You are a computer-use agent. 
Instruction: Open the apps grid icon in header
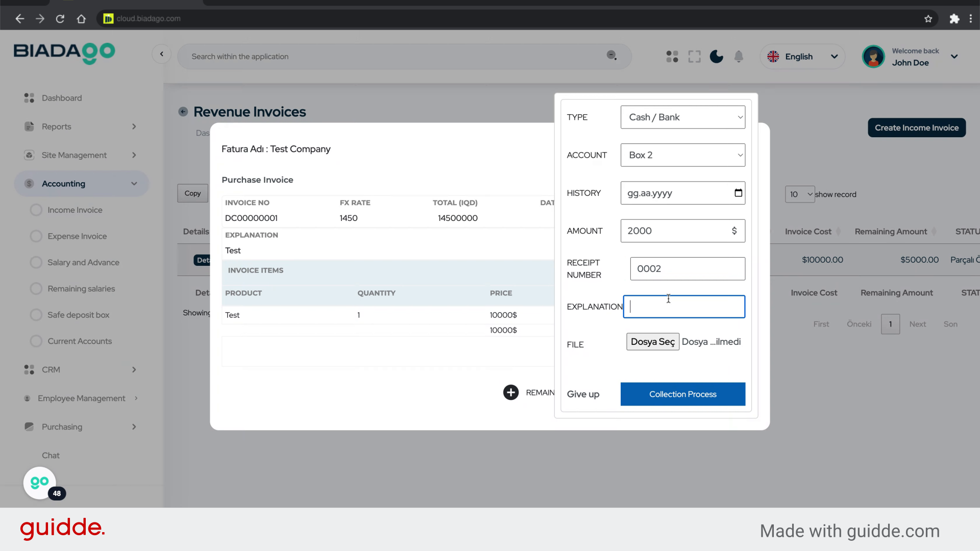(x=672, y=57)
